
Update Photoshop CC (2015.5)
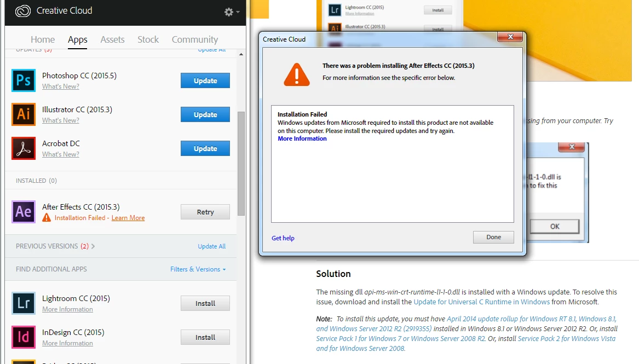[x=205, y=80]
